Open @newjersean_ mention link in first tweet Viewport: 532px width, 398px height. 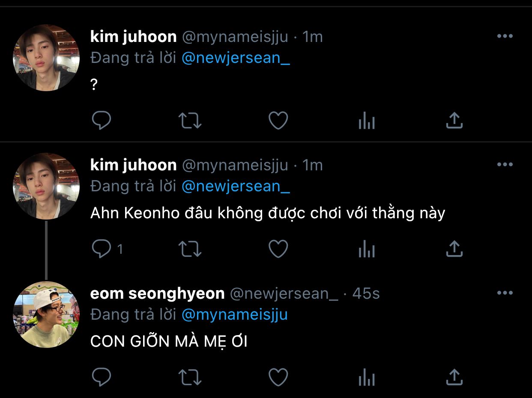point(236,58)
